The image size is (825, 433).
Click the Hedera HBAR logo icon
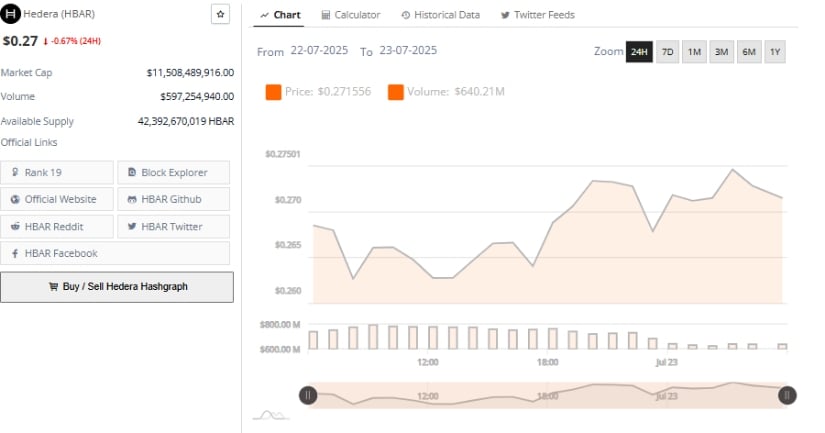(10, 14)
